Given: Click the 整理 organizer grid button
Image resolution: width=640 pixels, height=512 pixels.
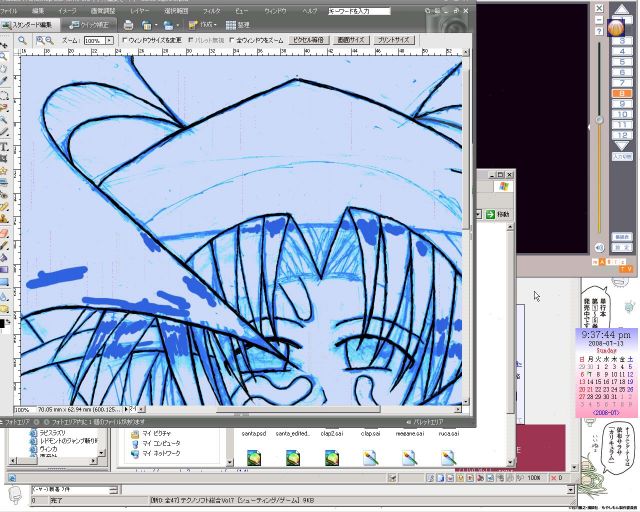Looking at the screenshot, I should [238, 25].
